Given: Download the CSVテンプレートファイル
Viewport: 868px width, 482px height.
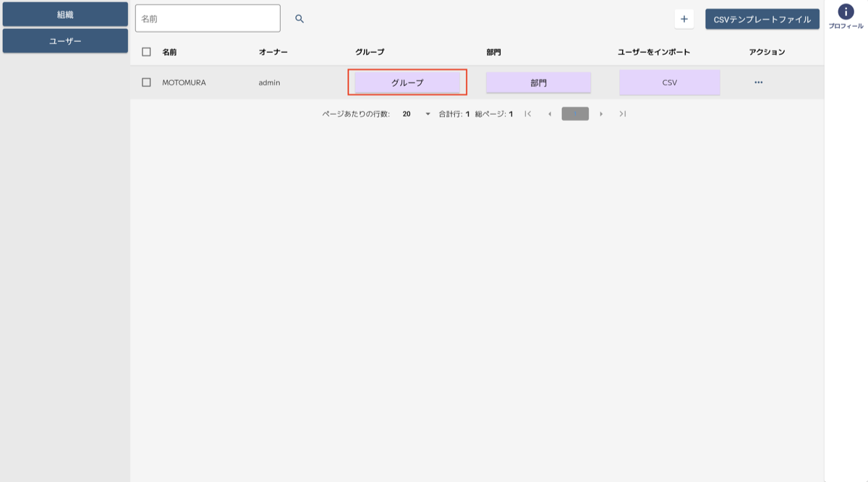Looking at the screenshot, I should 762,20.
